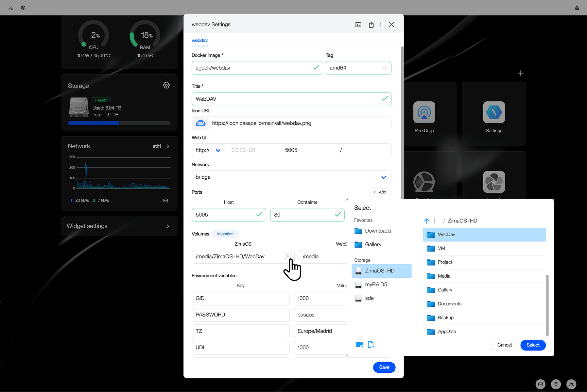Click the PASSWORD key field
Image resolution: width=587 pixels, height=392 pixels.
pyautogui.click(x=240, y=315)
